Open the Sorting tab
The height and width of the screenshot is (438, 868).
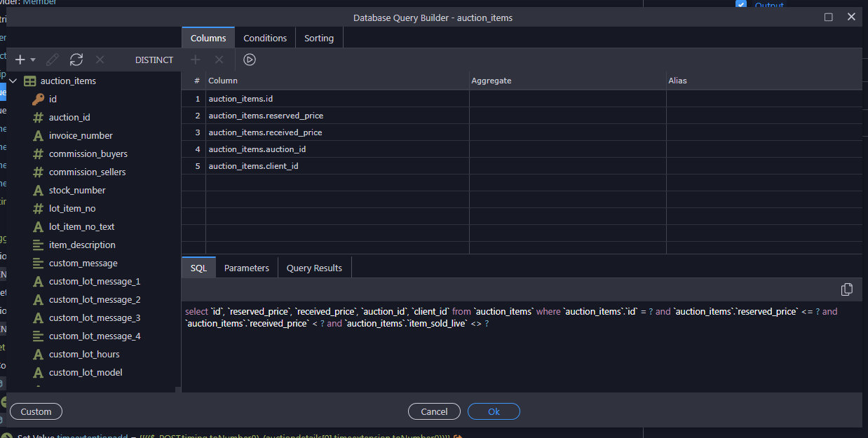pyautogui.click(x=319, y=38)
